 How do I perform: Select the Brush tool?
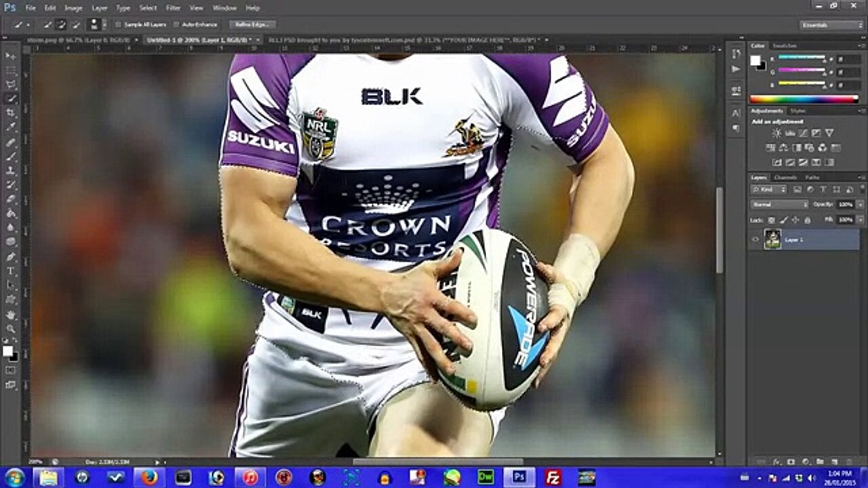pos(11,156)
